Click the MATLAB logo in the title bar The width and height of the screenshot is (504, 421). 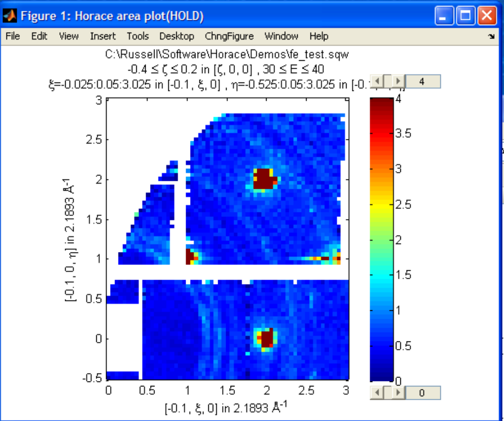pos(10,16)
